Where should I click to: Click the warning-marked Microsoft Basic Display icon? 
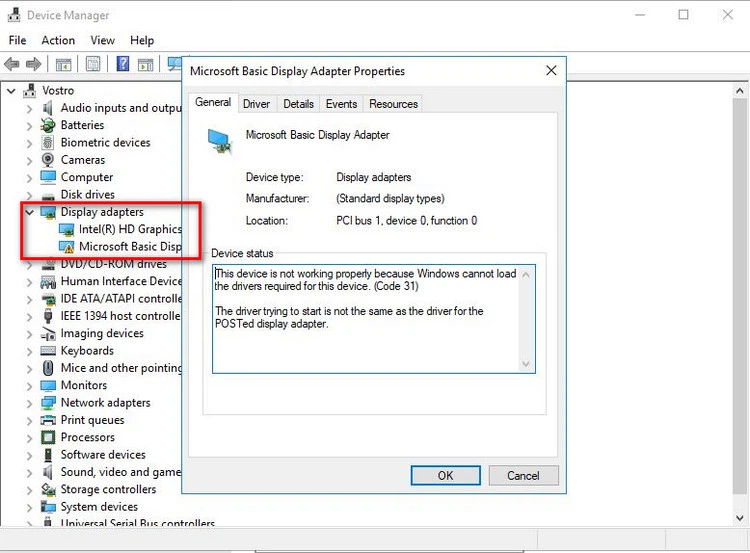(66, 247)
